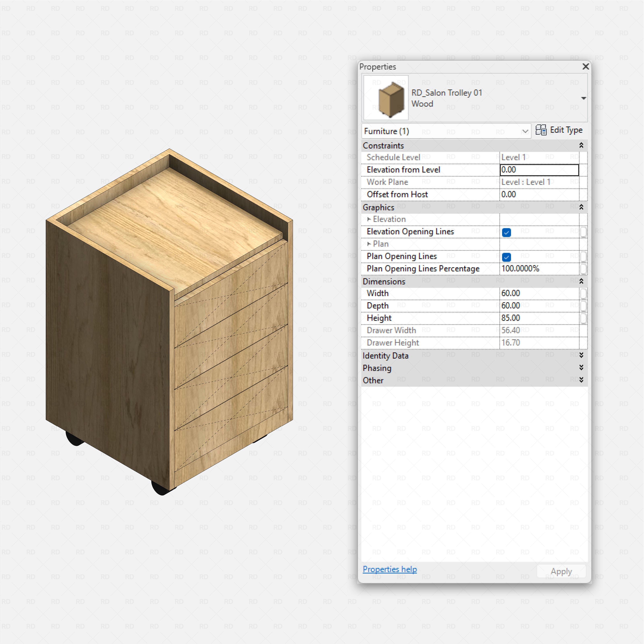Open the Properties help link

point(390,570)
